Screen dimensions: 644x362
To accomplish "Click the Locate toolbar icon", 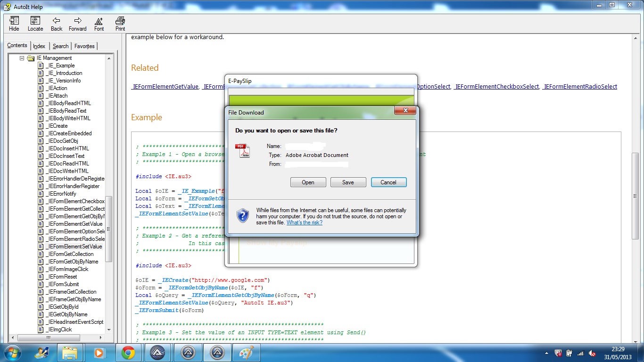I will 35,24.
